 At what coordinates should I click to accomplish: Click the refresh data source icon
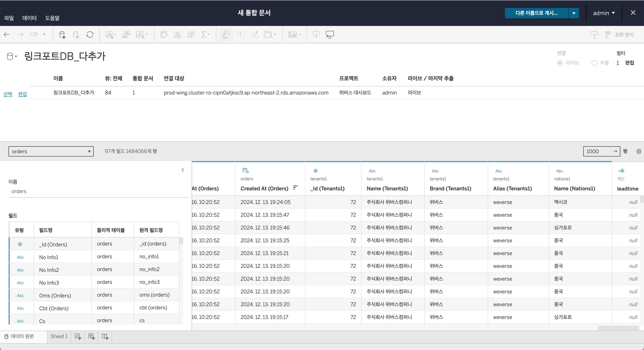(x=90, y=35)
